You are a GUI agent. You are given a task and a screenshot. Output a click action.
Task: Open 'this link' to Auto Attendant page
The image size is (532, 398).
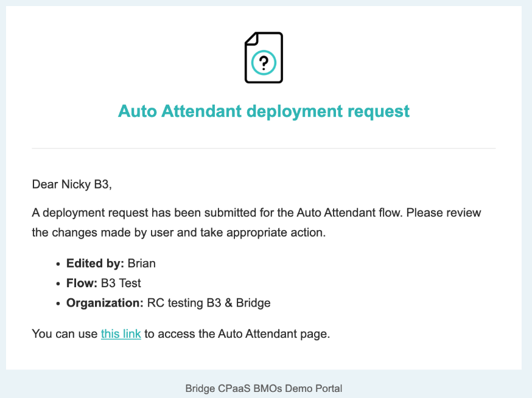[x=121, y=334]
